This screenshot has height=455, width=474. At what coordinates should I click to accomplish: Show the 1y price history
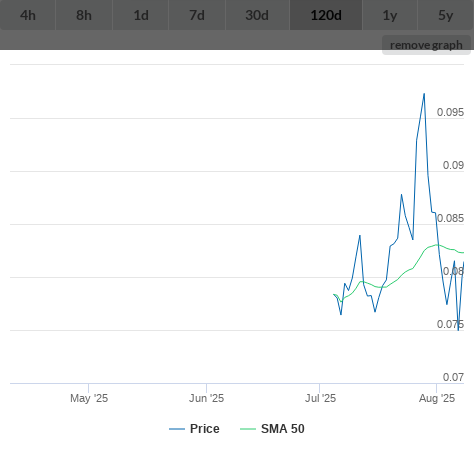[x=390, y=15]
